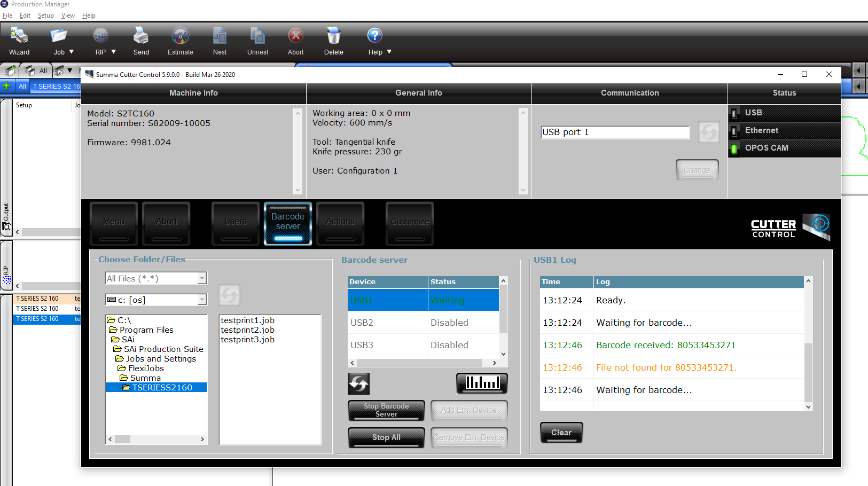Click the Send toolbar icon

141,36
